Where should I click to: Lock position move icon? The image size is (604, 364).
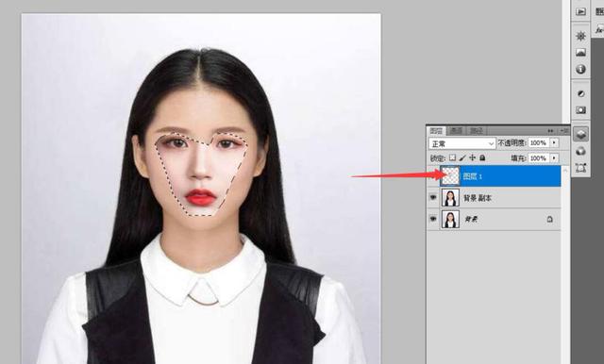pos(473,157)
